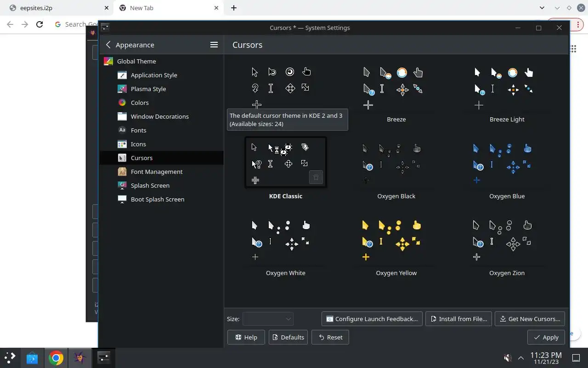This screenshot has width=588, height=368.
Task: Click the System Settings taskbar icon
Action: (104, 357)
